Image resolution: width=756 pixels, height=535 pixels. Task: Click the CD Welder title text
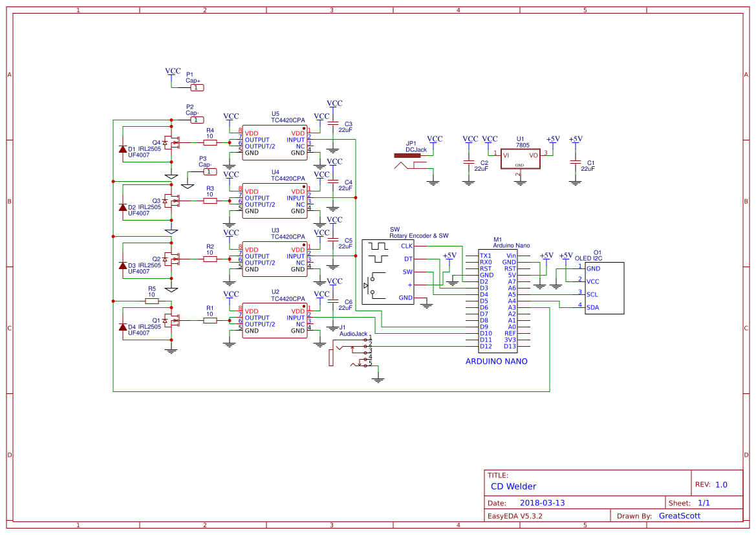click(514, 486)
